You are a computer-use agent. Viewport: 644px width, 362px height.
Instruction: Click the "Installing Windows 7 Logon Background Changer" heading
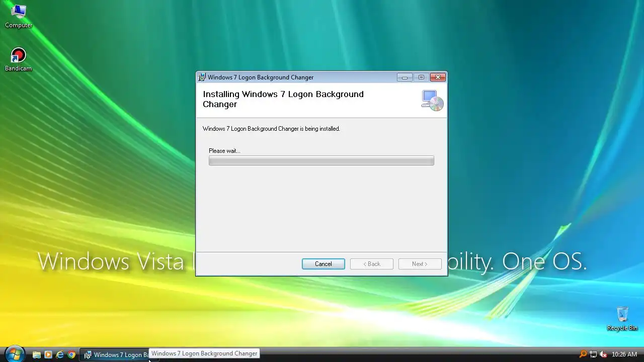[x=283, y=99]
